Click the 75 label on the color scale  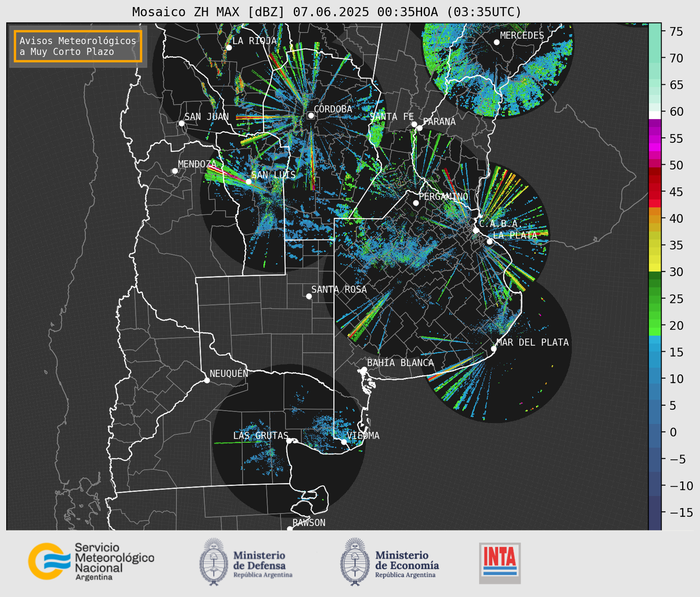pos(676,32)
